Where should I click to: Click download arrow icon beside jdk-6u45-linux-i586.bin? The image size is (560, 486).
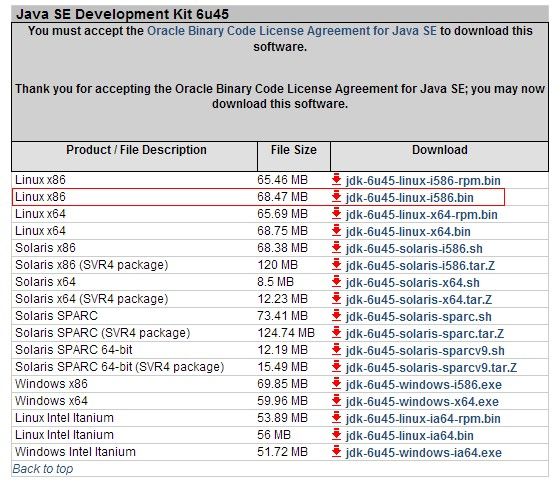coord(336,197)
